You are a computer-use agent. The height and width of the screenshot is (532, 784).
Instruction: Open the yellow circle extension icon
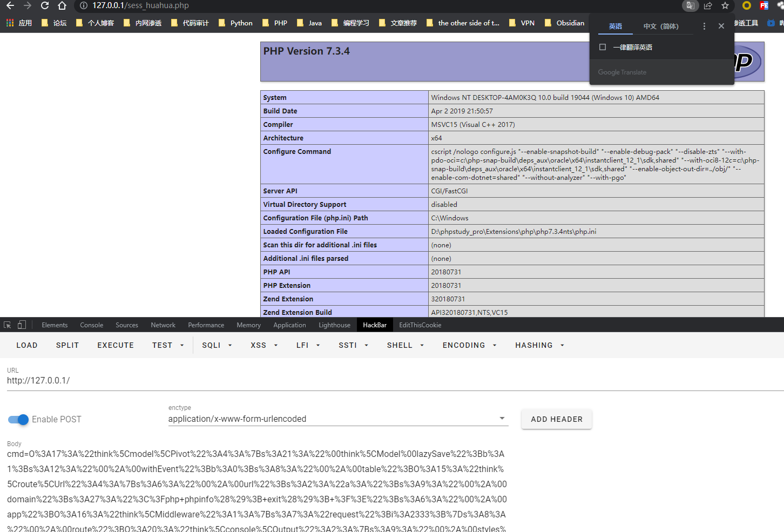747,5
